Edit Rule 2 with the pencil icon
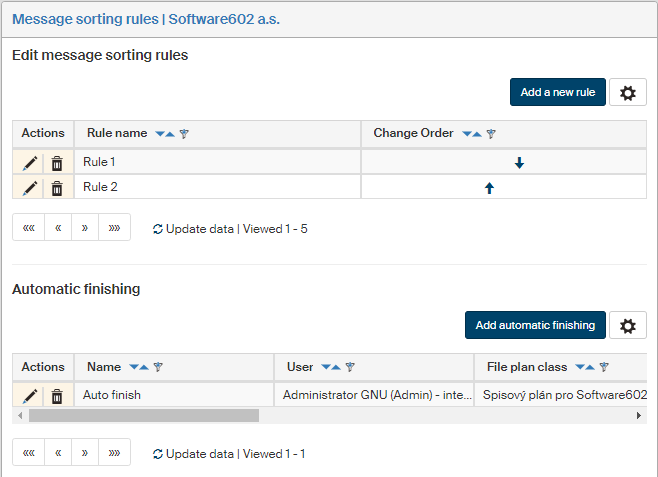This screenshot has height=477, width=658. (x=30, y=188)
